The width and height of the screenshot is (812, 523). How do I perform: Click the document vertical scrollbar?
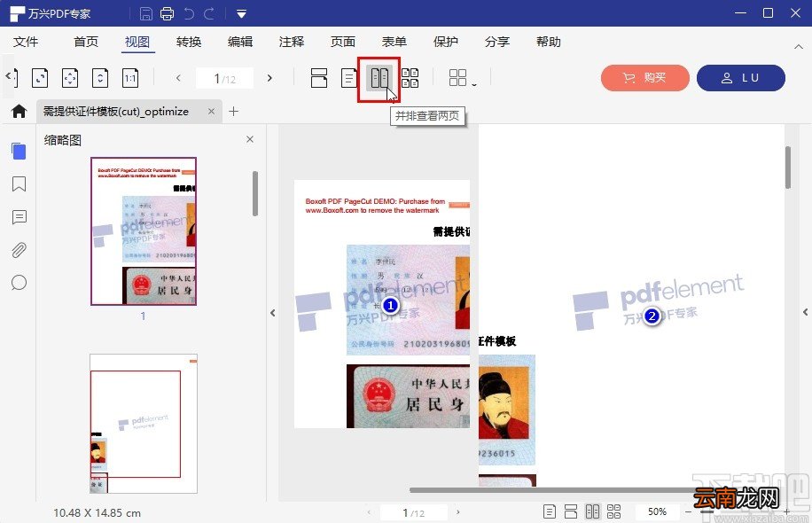click(788, 168)
